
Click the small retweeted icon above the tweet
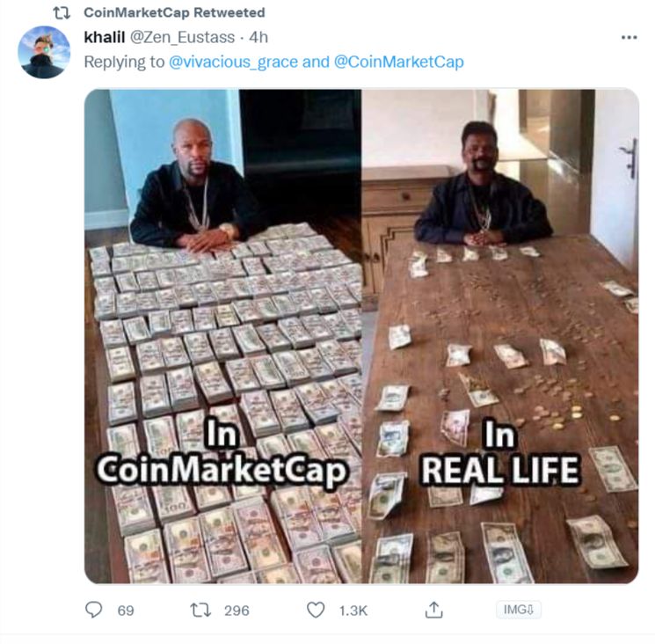click(62, 13)
